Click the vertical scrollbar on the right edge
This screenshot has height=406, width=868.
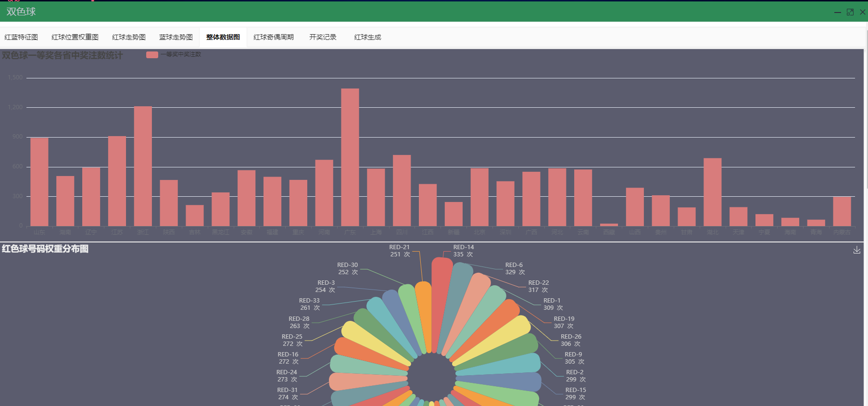(x=866, y=110)
